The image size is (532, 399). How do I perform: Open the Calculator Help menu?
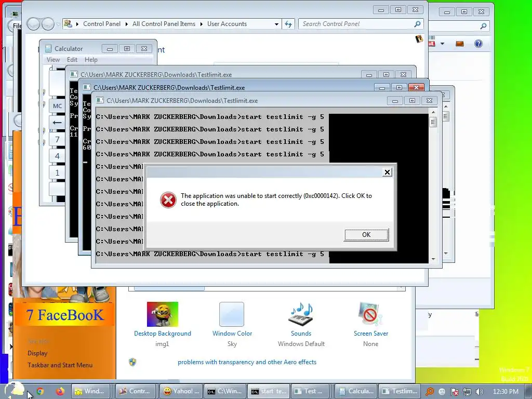coord(91,60)
